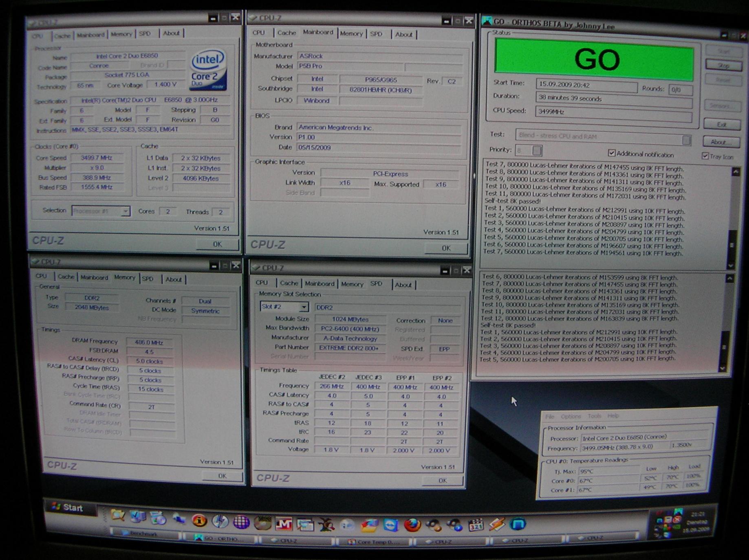The image size is (749, 560).
Task: Toggle the Tray Icon checkbox in Orthos
Action: (705, 156)
